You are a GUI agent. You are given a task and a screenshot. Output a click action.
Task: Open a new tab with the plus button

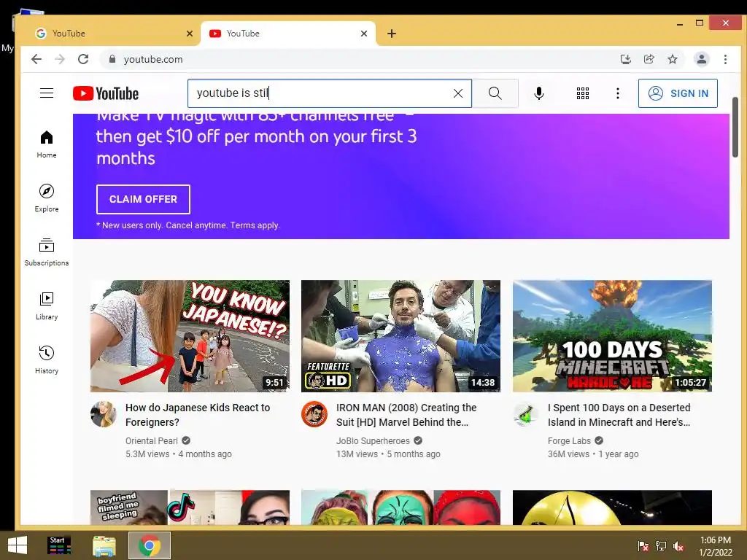coord(392,34)
